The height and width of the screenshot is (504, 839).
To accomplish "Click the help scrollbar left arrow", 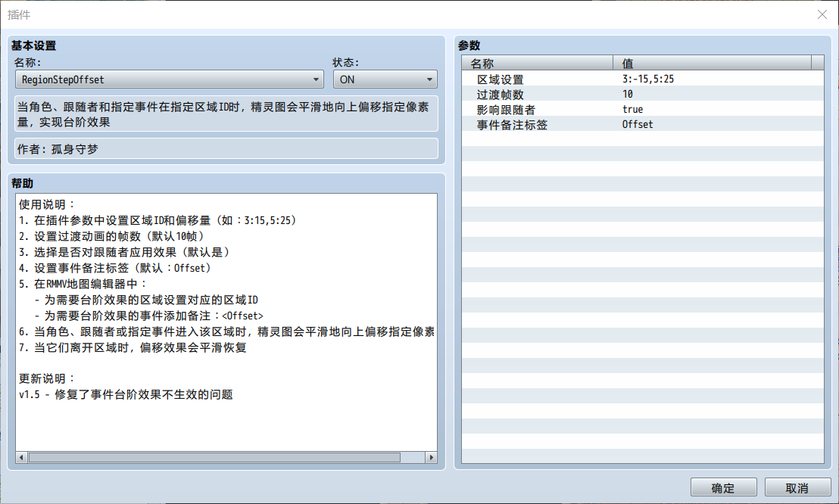I will click(x=21, y=457).
